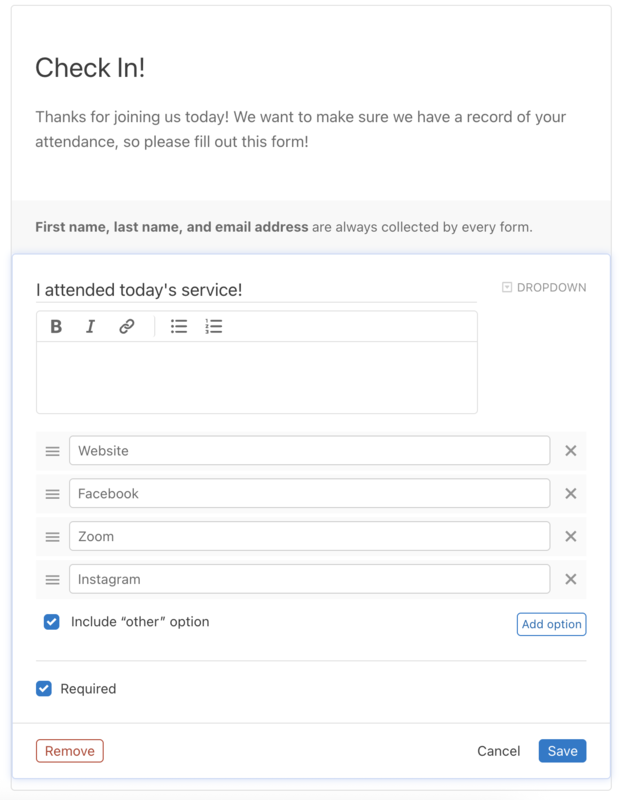Remove the Zoom option with X
The image size is (622, 800).
(x=571, y=537)
